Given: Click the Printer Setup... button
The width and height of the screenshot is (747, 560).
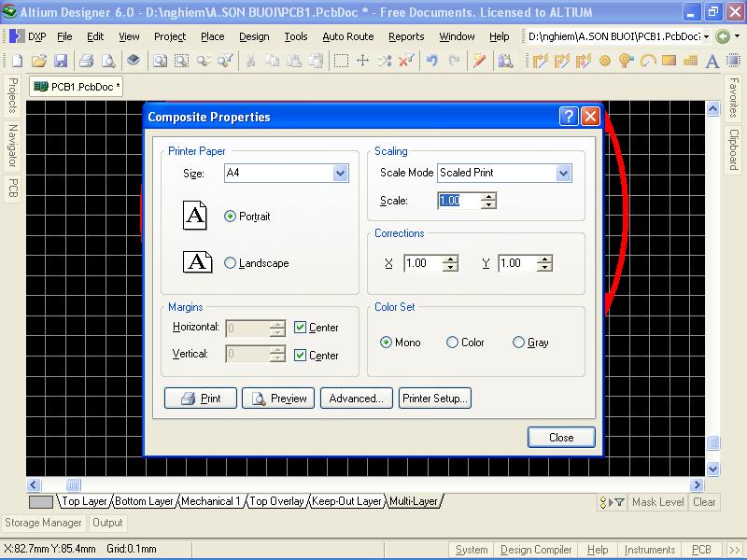Looking at the screenshot, I should [435, 399].
